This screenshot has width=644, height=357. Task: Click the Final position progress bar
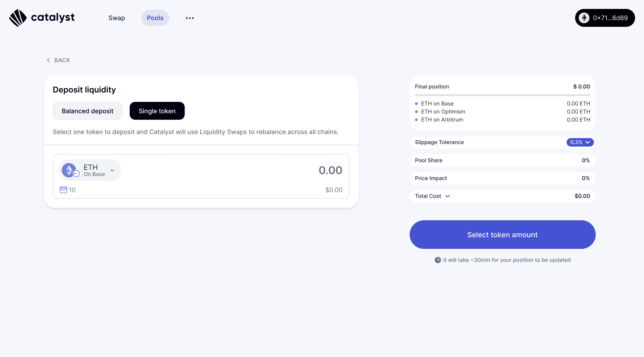point(502,95)
